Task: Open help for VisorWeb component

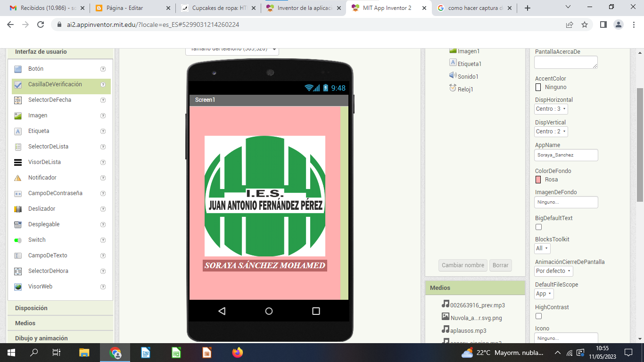Action: coord(103,287)
